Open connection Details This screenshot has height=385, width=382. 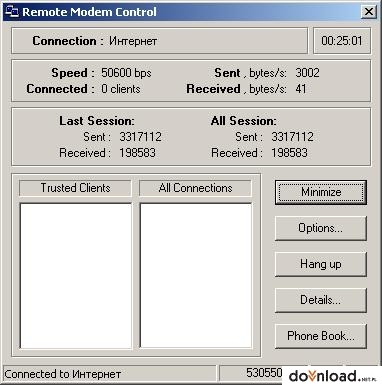pos(321,300)
